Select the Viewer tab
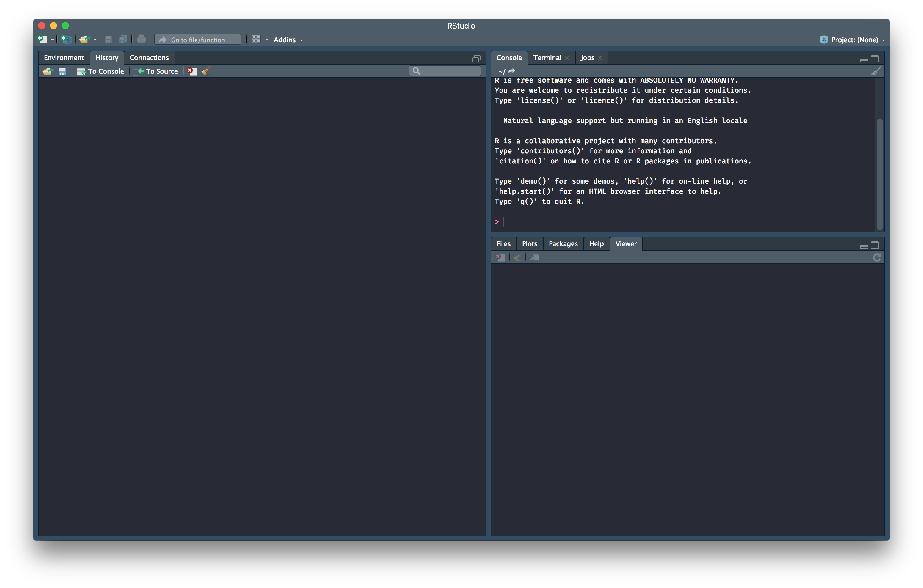This screenshot has height=588, width=923. click(x=626, y=244)
